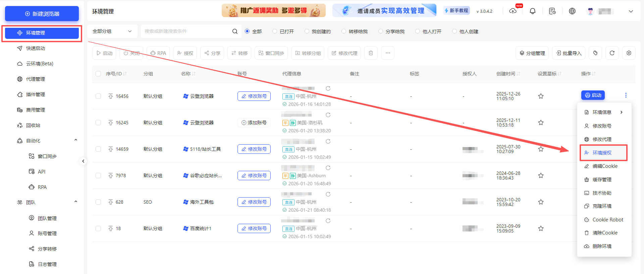
Task: Star the environment 18 row
Action: click(x=541, y=228)
